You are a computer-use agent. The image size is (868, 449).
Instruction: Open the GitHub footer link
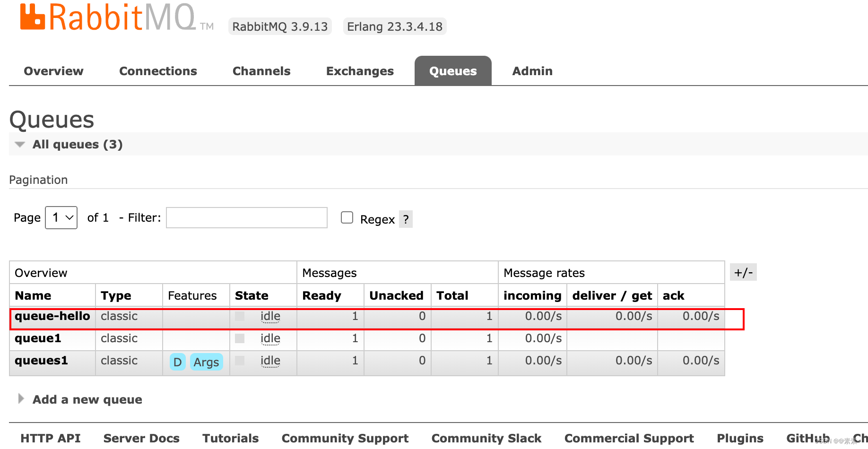point(808,438)
